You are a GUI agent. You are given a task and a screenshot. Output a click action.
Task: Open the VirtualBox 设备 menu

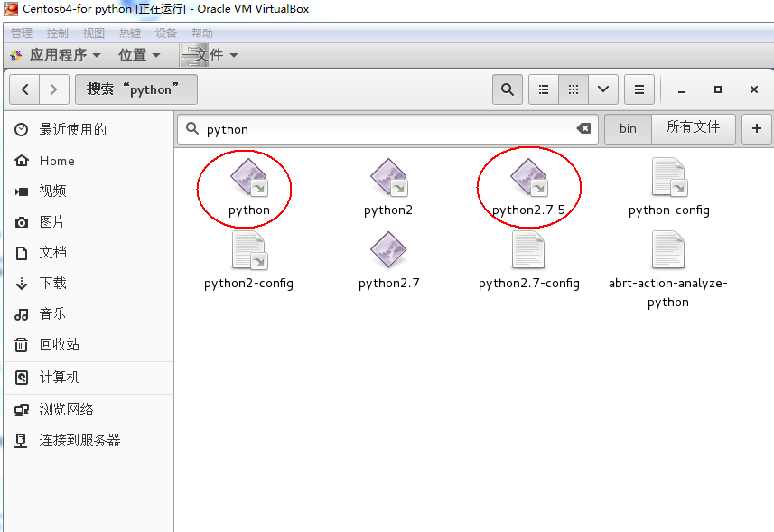[x=166, y=33]
